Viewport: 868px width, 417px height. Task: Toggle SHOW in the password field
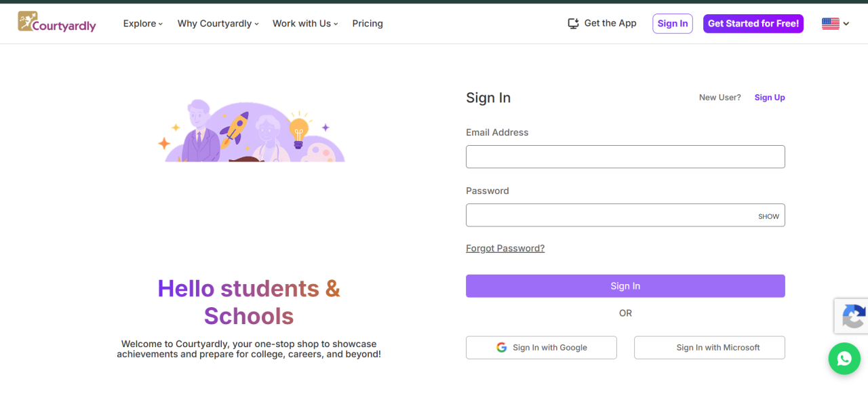[x=768, y=216]
